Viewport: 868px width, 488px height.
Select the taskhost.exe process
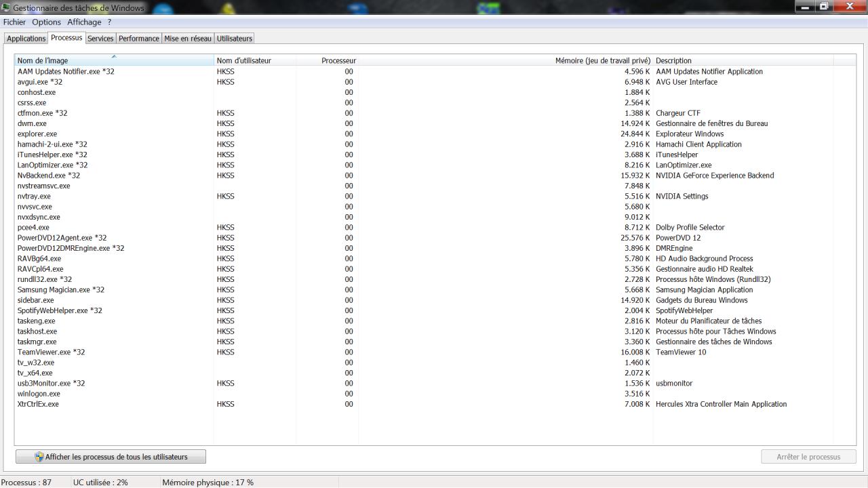435,331
